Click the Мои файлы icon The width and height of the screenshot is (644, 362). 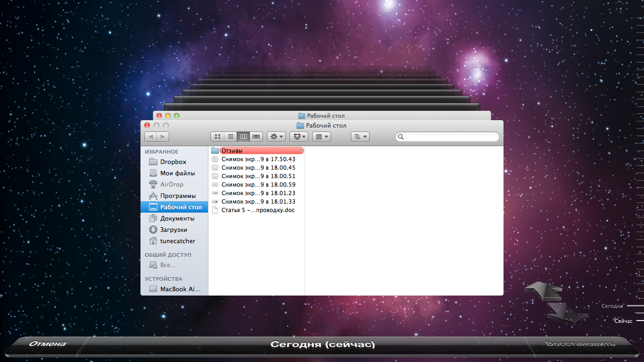coord(153,173)
